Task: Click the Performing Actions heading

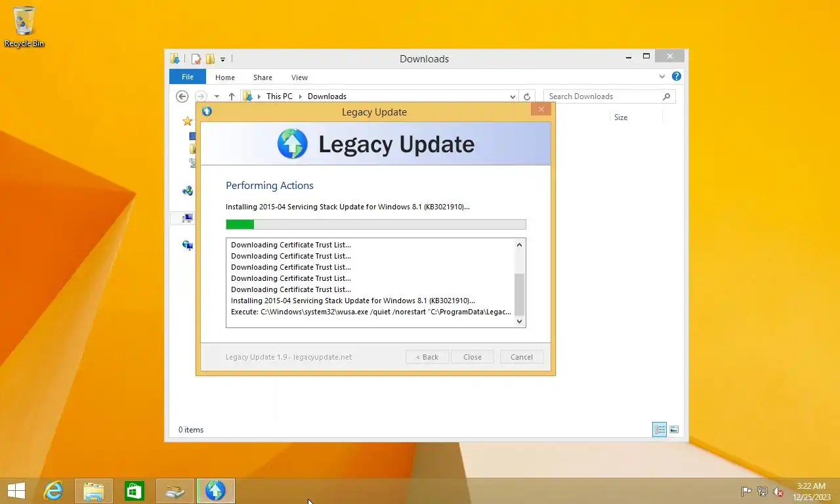Action: click(270, 186)
